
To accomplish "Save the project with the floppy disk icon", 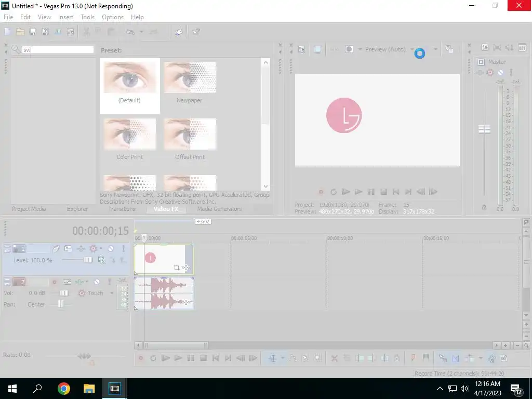I will click(x=33, y=32).
